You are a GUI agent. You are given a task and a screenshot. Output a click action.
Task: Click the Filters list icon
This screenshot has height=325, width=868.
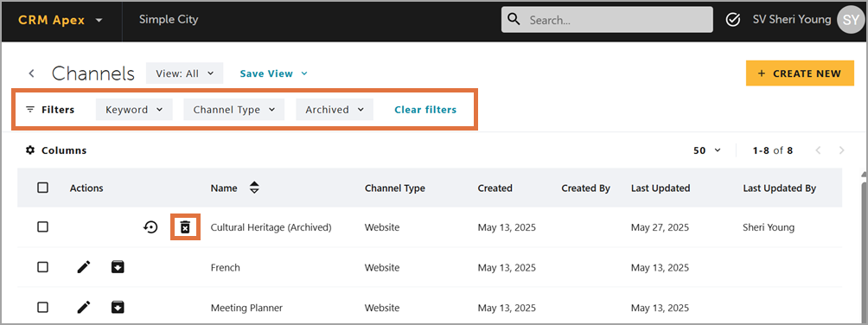30,110
